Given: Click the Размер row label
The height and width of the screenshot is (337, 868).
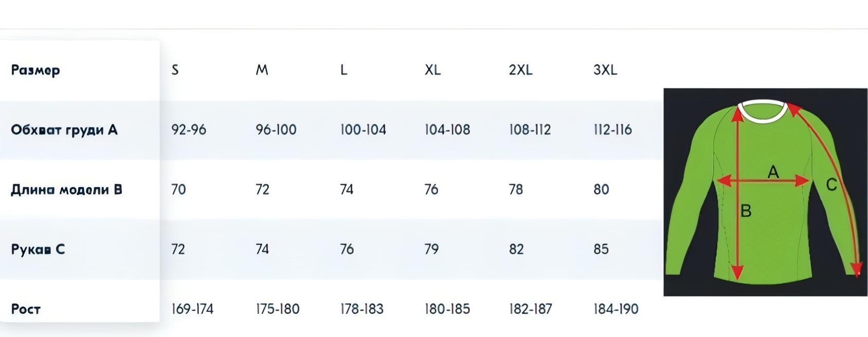Looking at the screenshot, I should coord(35,70).
